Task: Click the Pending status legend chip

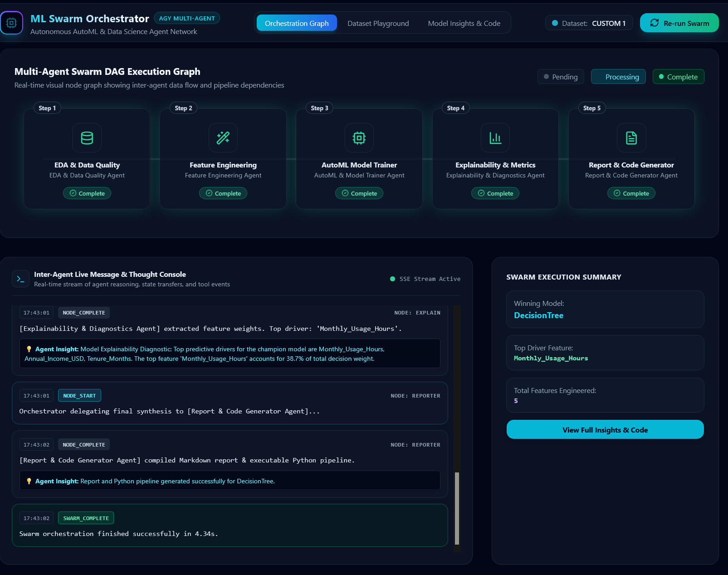Action: pos(561,77)
